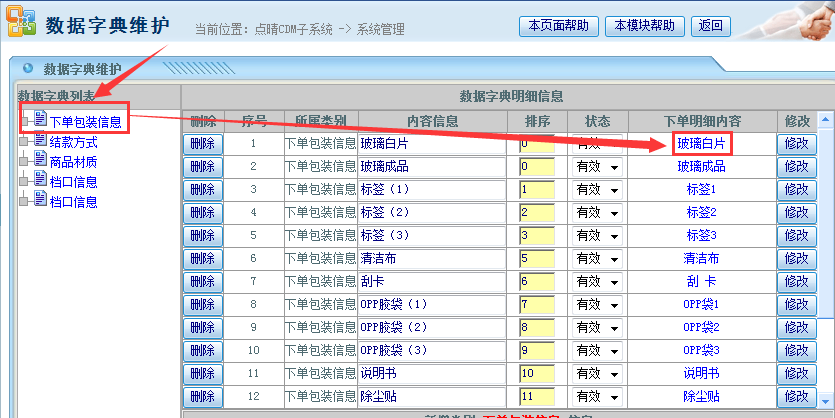Open the 结款方式 dictionary category

coord(73,142)
